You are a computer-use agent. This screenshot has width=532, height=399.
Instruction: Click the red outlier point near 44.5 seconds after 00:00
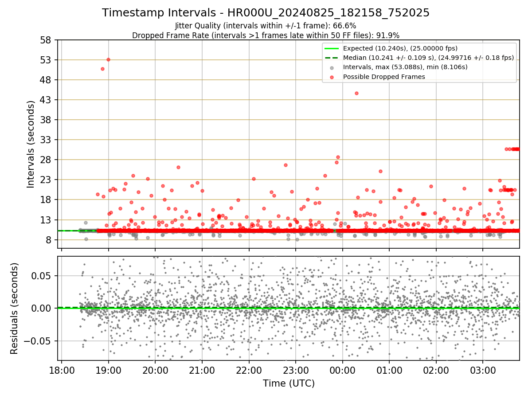click(356, 93)
